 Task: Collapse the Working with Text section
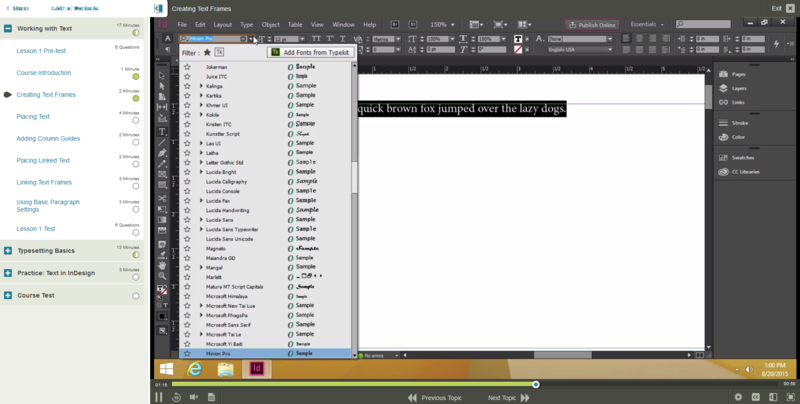point(8,29)
